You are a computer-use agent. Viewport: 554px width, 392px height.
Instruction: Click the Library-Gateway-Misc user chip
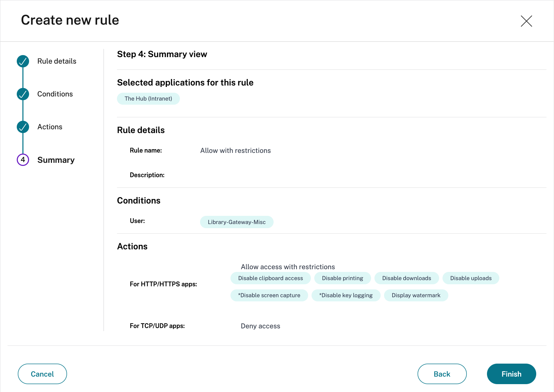tap(237, 222)
